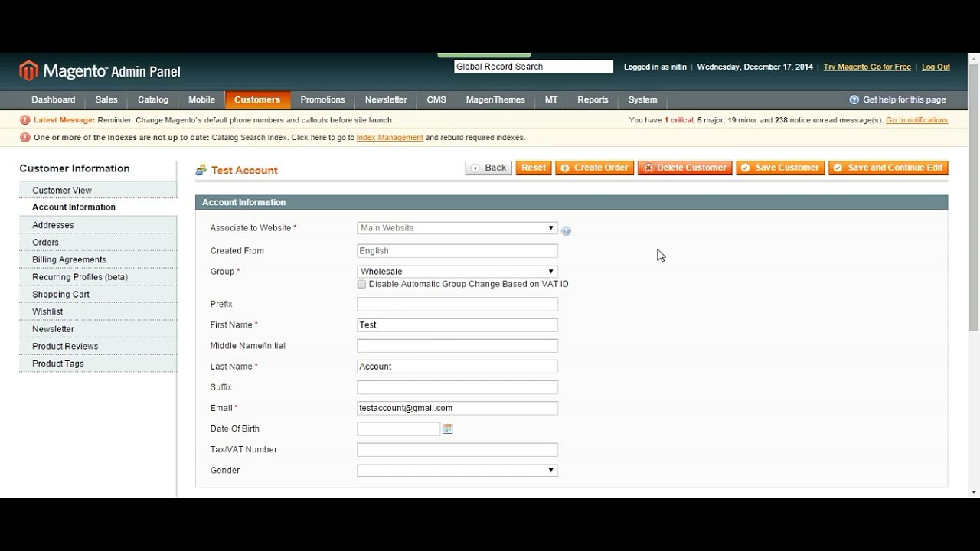
Task: Click the Log Out link
Action: tap(936, 67)
